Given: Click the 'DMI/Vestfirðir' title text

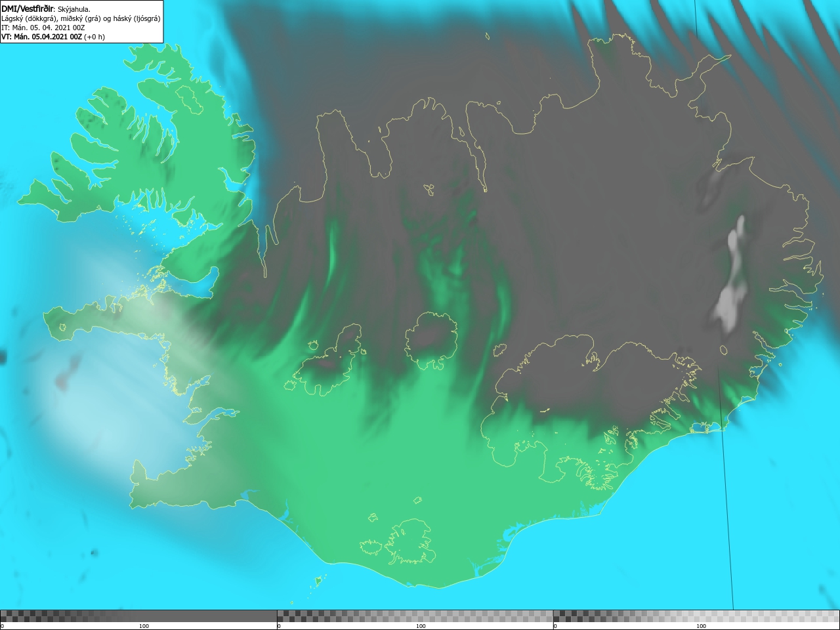Looking at the screenshot, I should coord(28,9).
